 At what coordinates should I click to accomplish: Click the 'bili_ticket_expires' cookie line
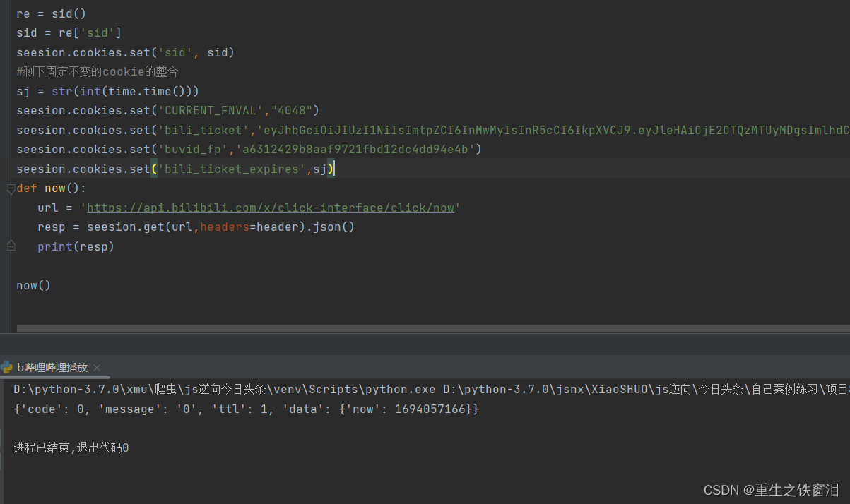pyautogui.click(x=175, y=169)
